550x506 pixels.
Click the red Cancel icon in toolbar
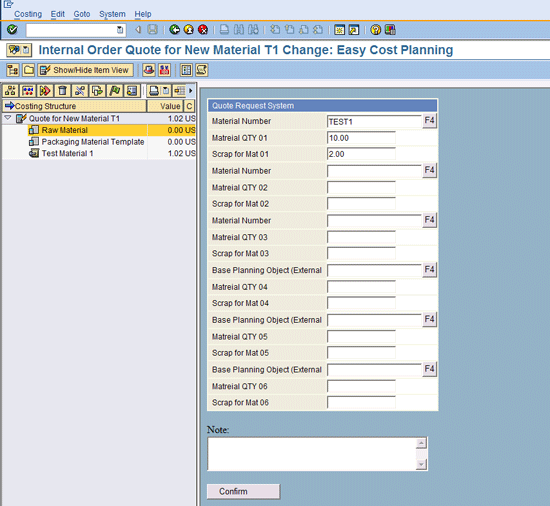coord(203,29)
